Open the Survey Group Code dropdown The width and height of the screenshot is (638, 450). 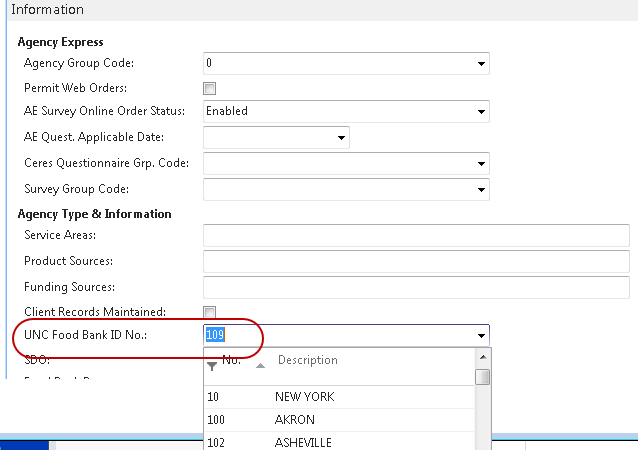coord(481,189)
